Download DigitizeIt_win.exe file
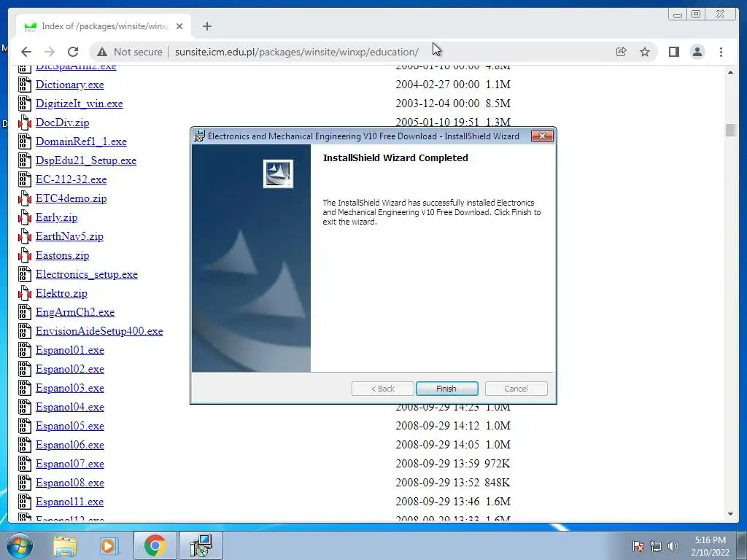The image size is (747, 560). (x=79, y=104)
